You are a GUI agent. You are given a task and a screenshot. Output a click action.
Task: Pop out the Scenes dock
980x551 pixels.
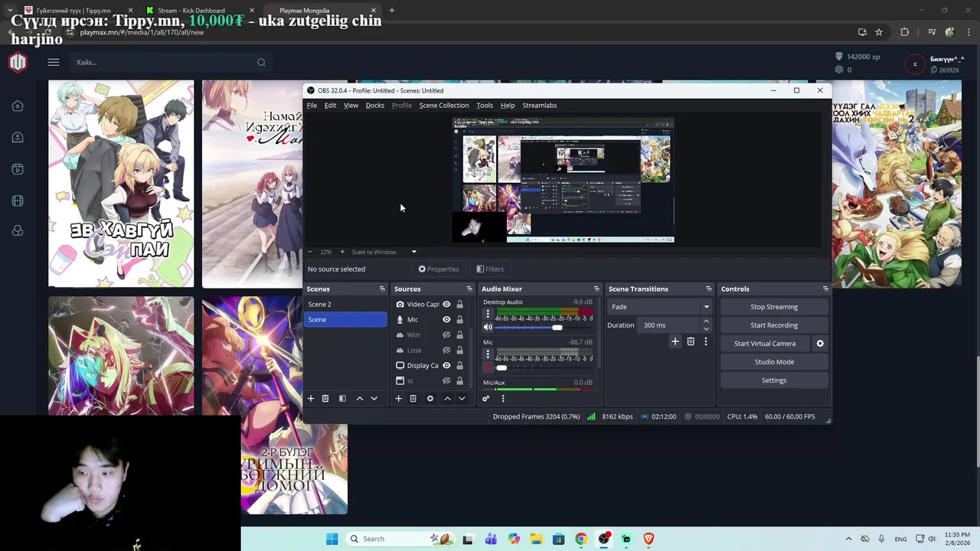pos(382,289)
